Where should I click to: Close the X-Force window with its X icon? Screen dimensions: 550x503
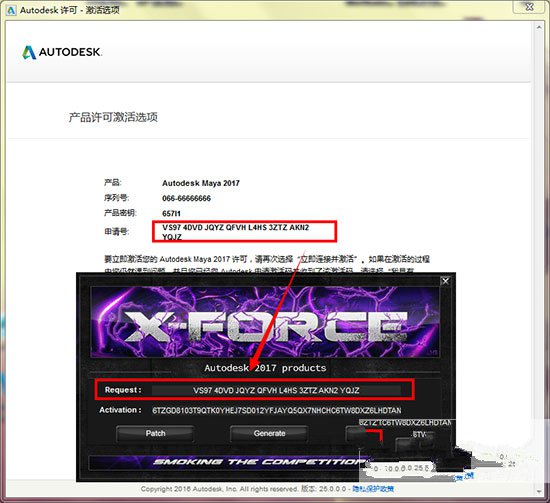click(445, 281)
